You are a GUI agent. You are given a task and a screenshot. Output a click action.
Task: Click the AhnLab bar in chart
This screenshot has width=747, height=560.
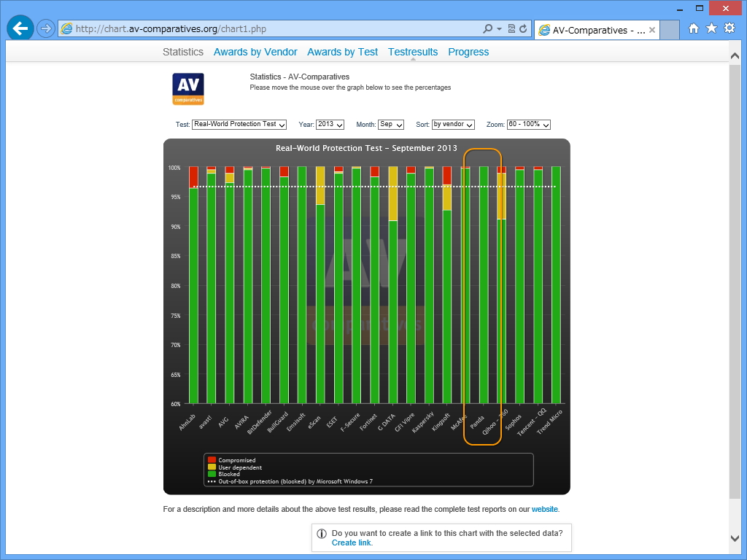[x=193, y=285]
